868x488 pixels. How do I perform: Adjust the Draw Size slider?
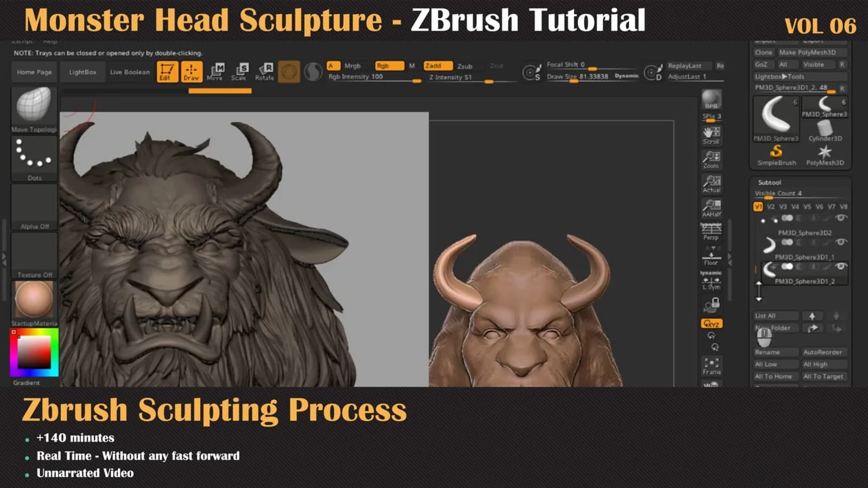point(579,77)
